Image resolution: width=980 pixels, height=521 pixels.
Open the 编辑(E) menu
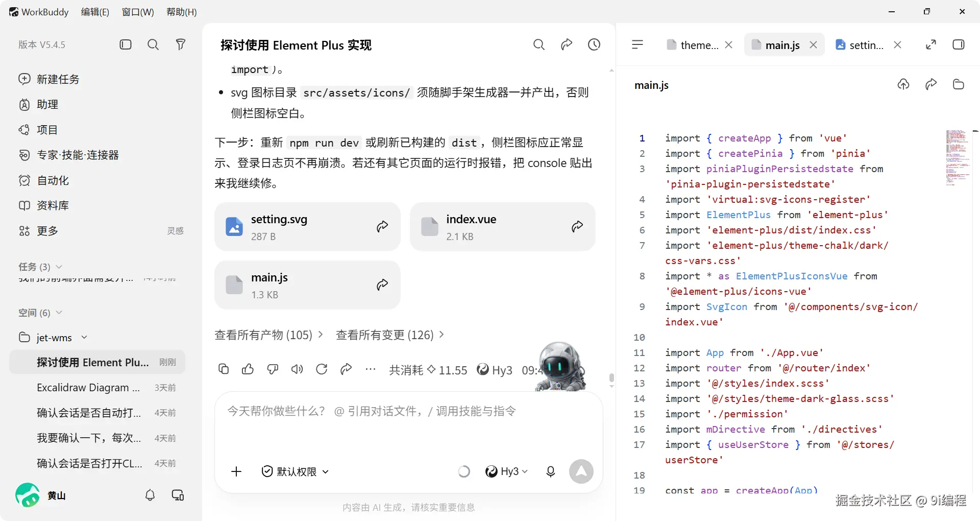click(x=95, y=12)
